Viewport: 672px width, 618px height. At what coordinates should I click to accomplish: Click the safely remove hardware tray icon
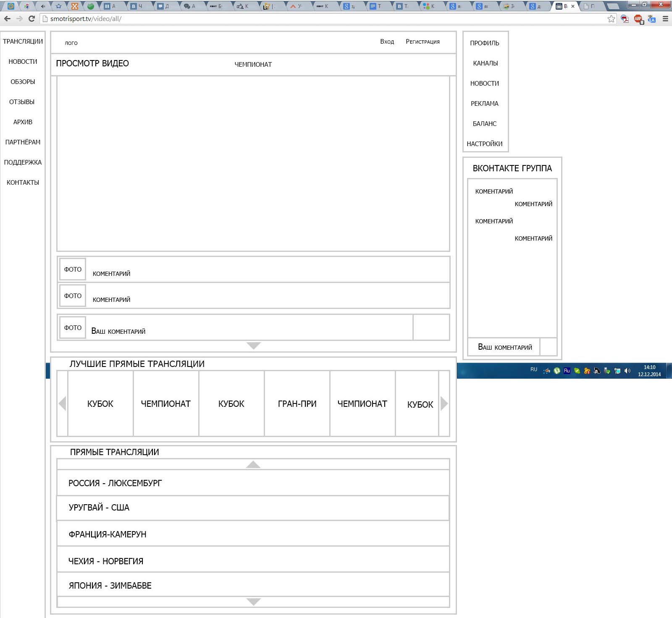click(x=607, y=371)
